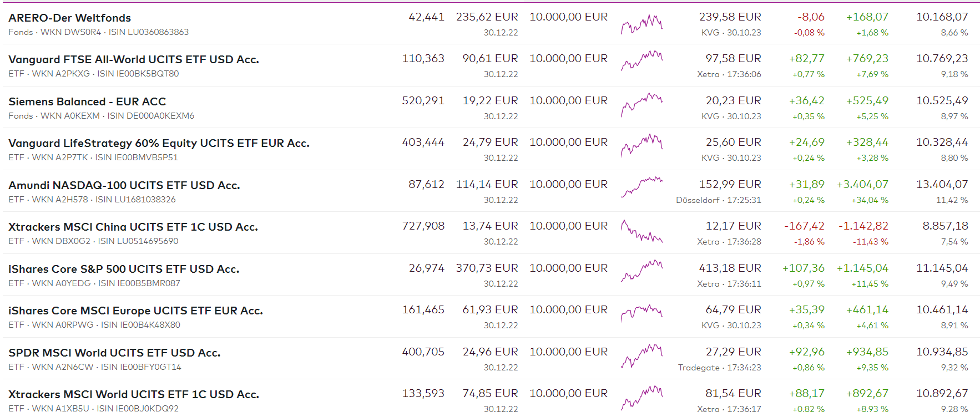Click iShares Core S&P 500 ETF name
The height and width of the screenshot is (412, 980).
(123, 269)
